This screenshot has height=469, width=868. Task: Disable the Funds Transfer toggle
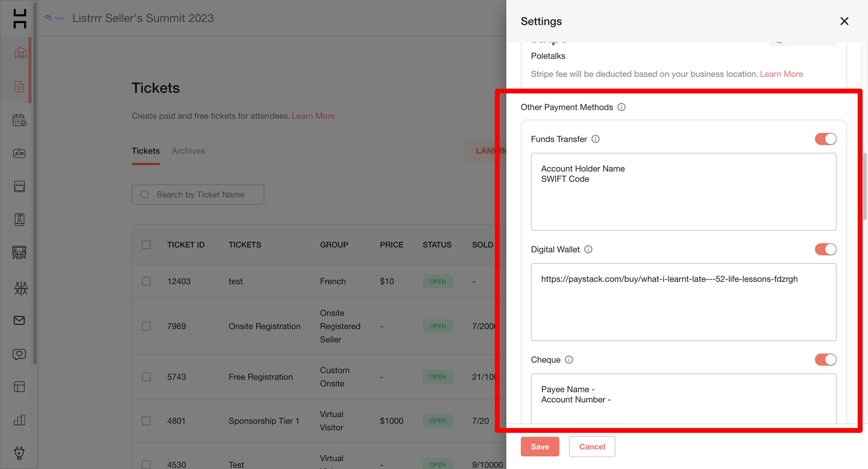pos(825,139)
